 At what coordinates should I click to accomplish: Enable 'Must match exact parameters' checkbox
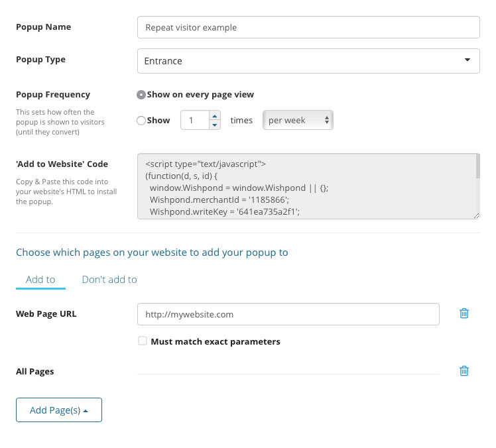142,341
